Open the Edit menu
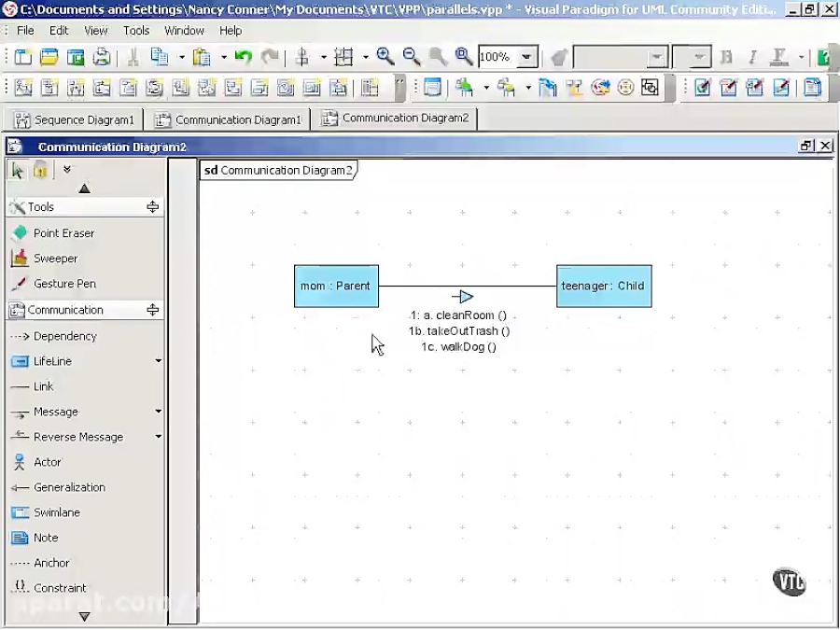This screenshot has width=840, height=630. 59,31
